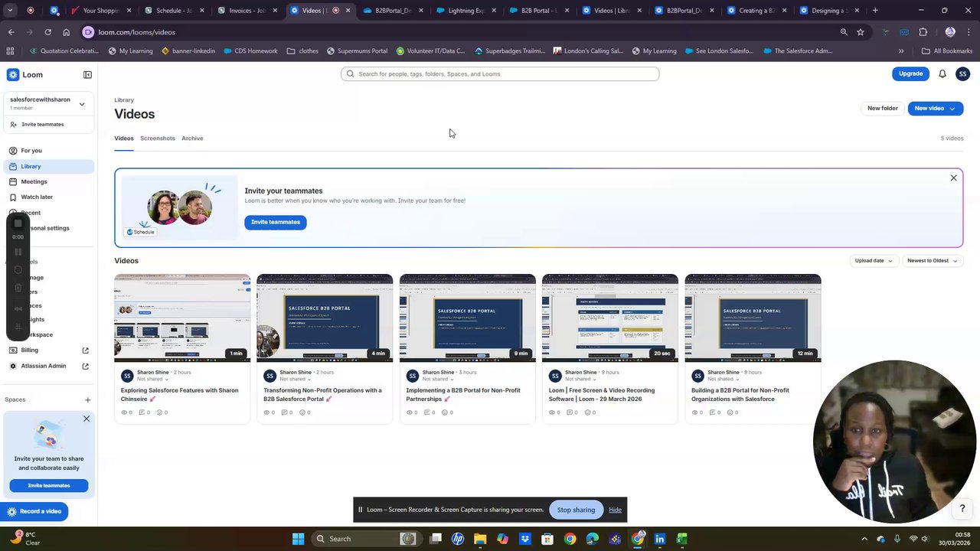This screenshot has height=551, width=980.
Task: Open New video dropdown arrow
Action: coord(952,109)
